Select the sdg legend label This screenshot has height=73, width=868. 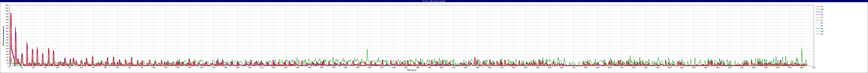click(822, 28)
